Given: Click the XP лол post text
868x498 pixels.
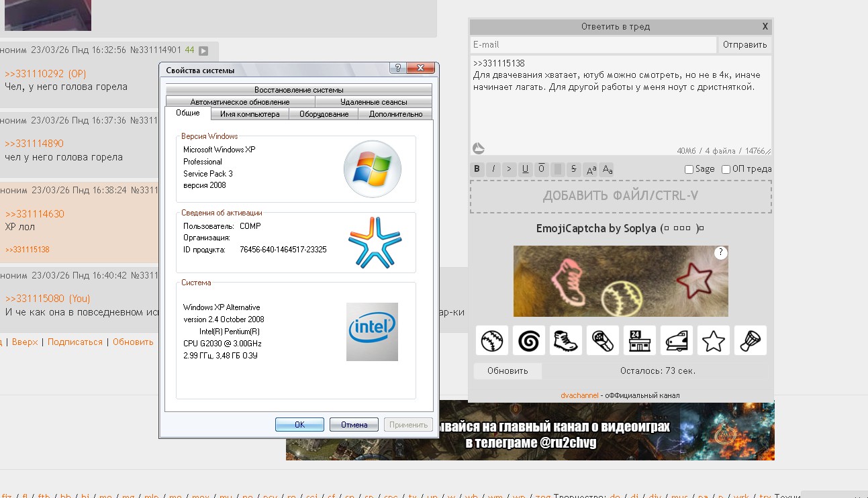Looking at the screenshot, I should 19,227.
